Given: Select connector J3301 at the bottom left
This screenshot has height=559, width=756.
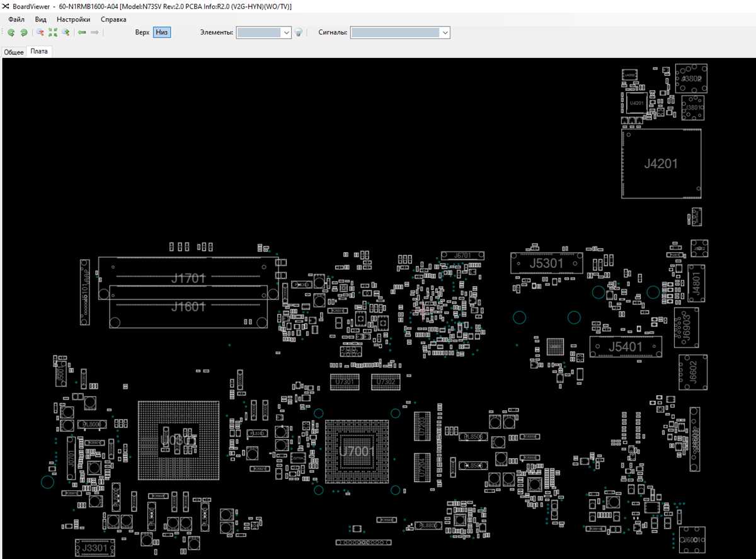Looking at the screenshot, I should pos(95,546).
